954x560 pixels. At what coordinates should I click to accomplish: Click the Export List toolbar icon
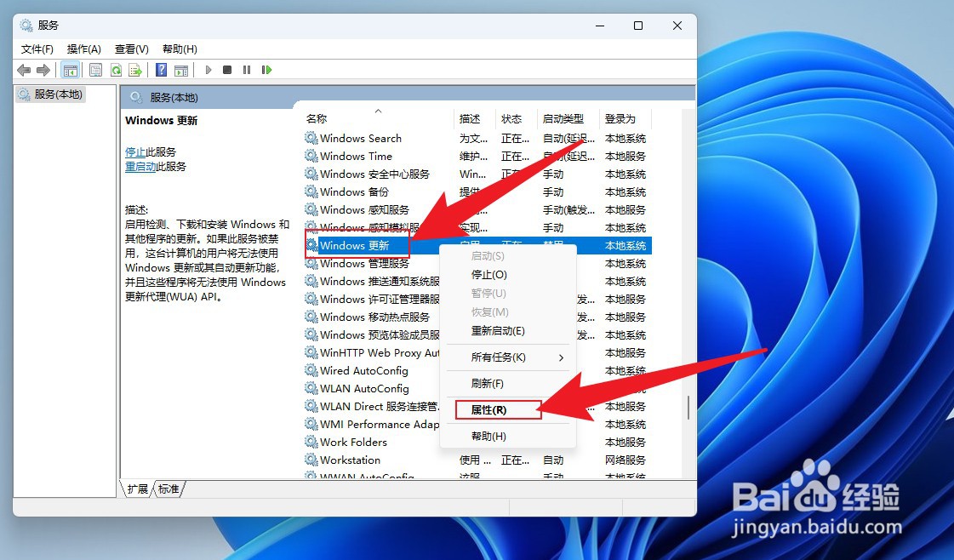coord(135,70)
